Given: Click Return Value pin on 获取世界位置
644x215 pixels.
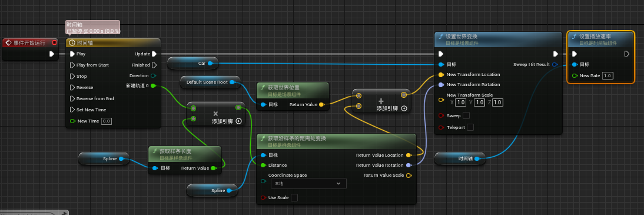Looking at the screenshot, I should (321, 105).
